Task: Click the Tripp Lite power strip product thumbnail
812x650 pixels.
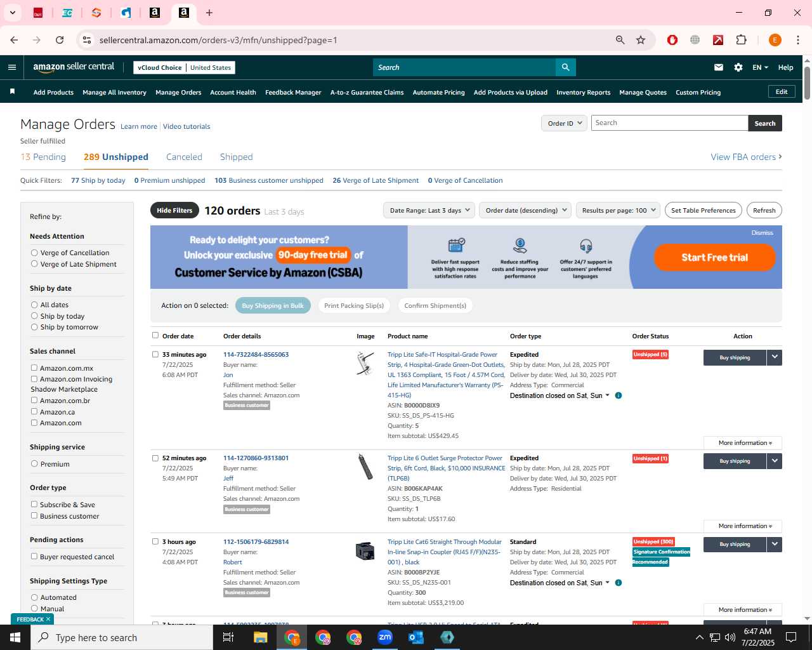Action: tap(365, 363)
